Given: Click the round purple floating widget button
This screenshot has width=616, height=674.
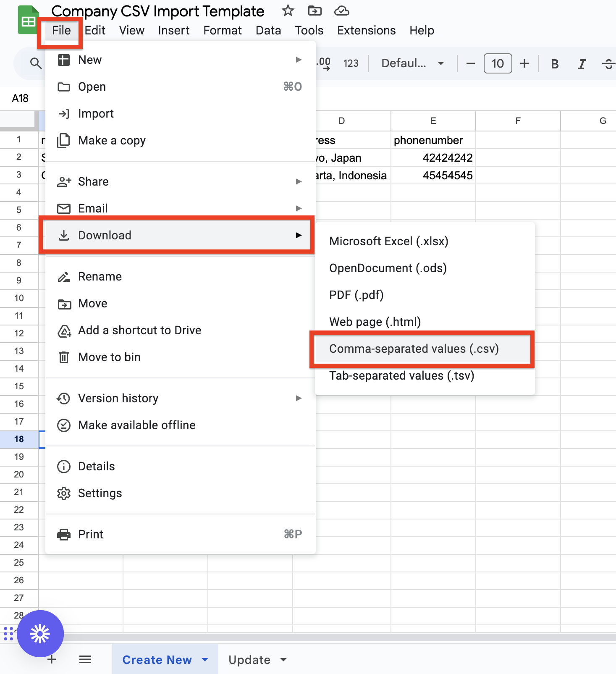Looking at the screenshot, I should 40,633.
